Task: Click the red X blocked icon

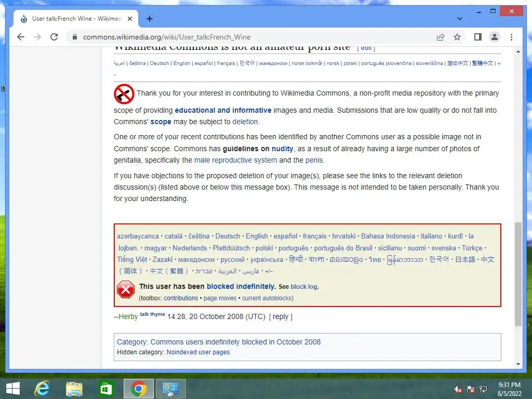Action: 126,289
